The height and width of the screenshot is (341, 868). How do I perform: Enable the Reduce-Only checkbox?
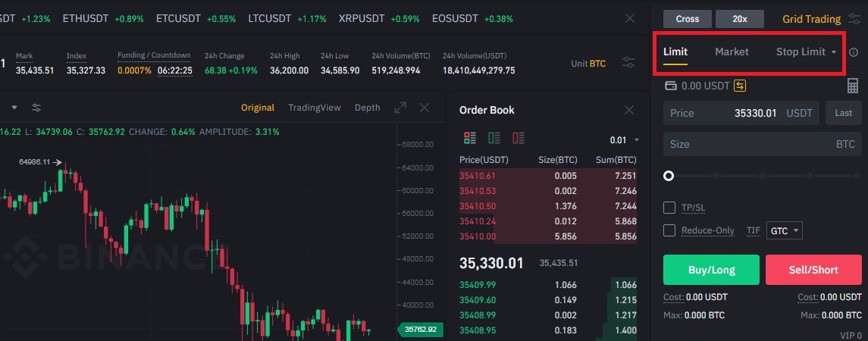[669, 230]
